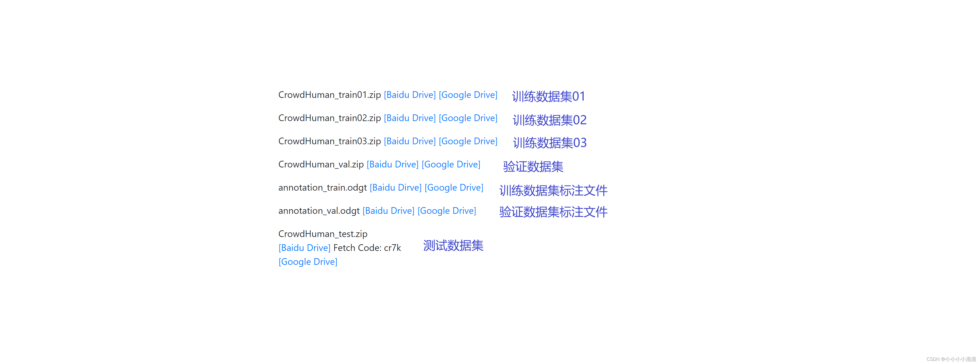Open Baidu Drive link for annotation_val.odgt
This screenshot has height=364, width=980.
point(388,211)
